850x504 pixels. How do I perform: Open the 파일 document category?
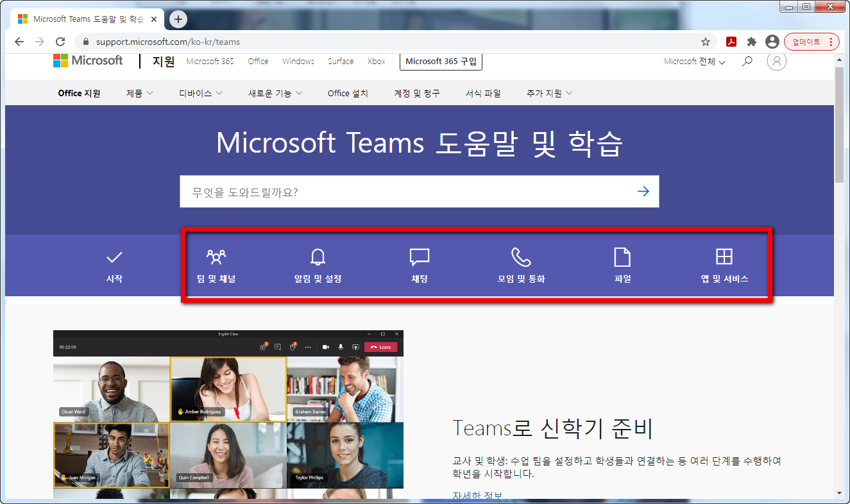click(x=623, y=266)
